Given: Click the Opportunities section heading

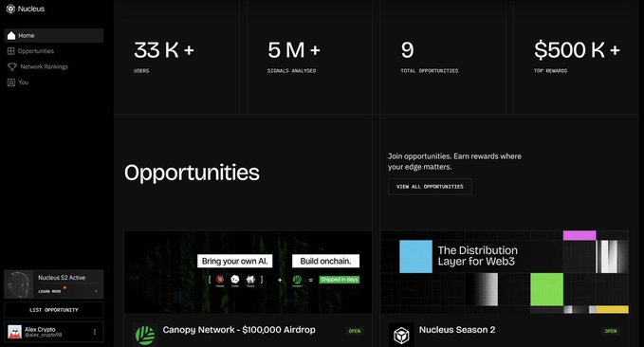Looking at the screenshot, I should [192, 173].
